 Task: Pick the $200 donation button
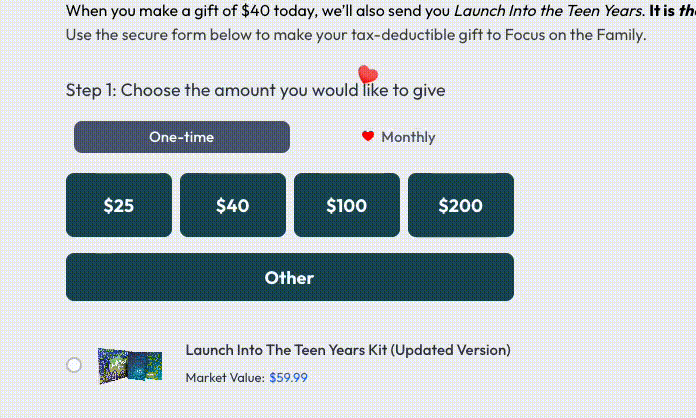[x=460, y=205]
